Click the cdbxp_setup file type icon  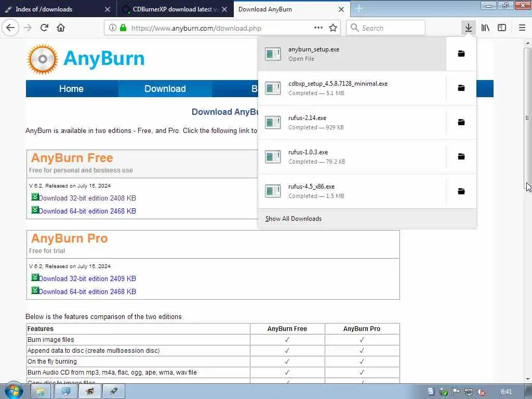(x=273, y=88)
